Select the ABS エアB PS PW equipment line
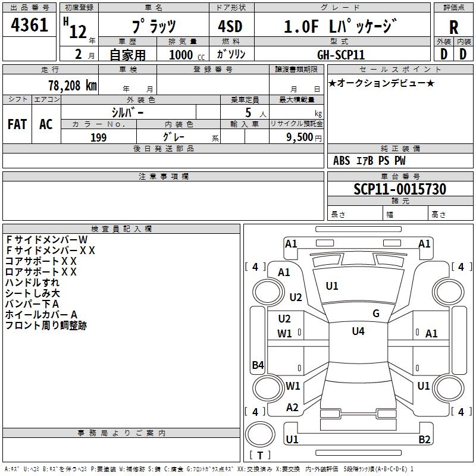 [369, 161]
